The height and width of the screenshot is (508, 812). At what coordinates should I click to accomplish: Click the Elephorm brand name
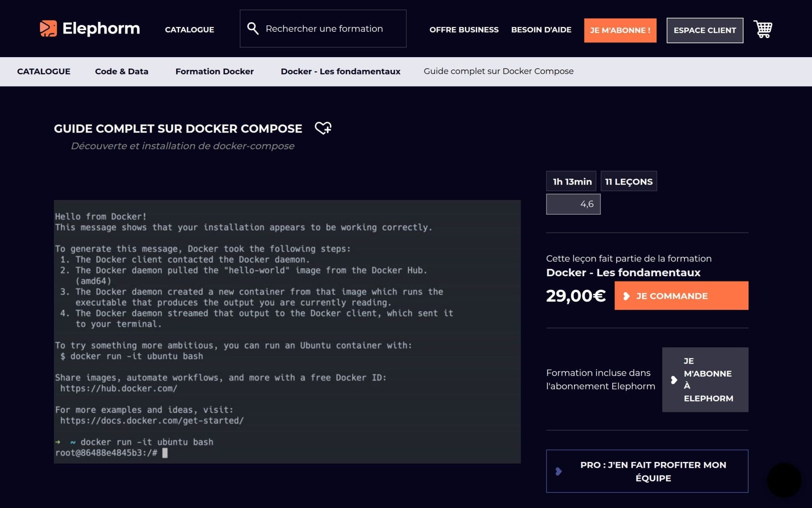tap(101, 29)
